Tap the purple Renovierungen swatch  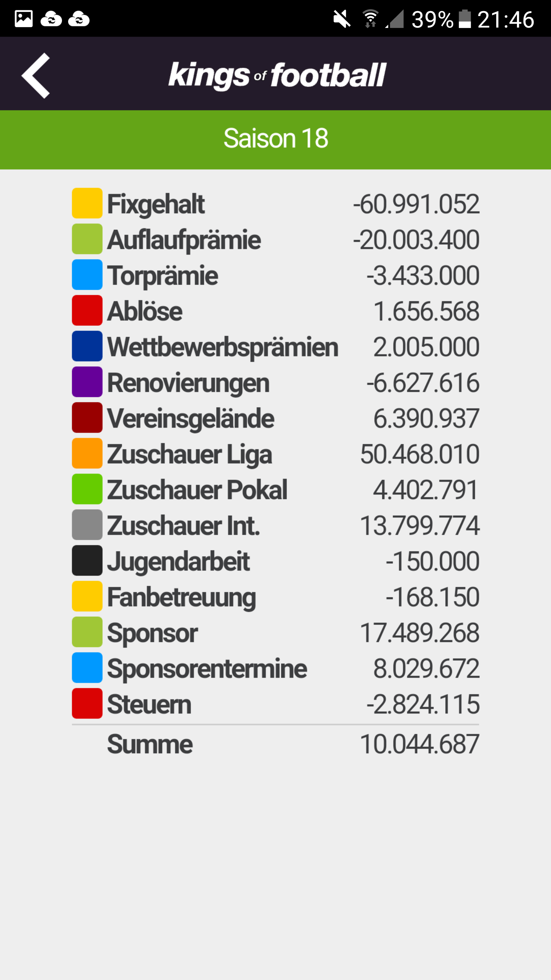coord(87,382)
